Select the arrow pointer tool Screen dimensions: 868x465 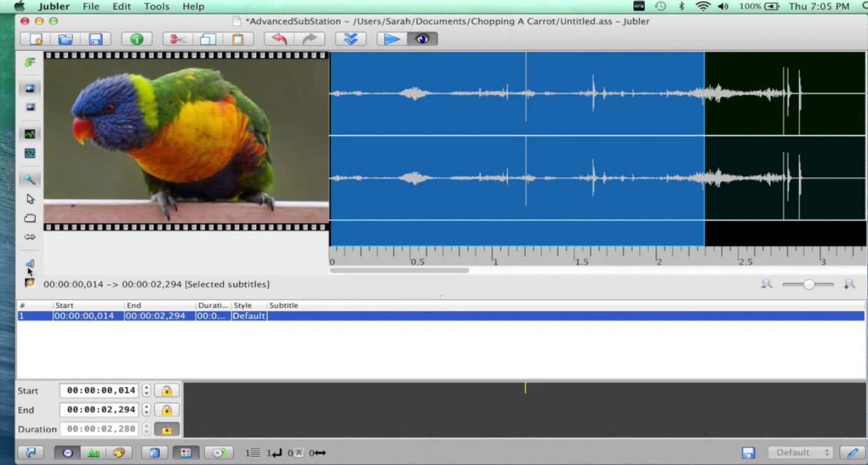[x=30, y=199]
